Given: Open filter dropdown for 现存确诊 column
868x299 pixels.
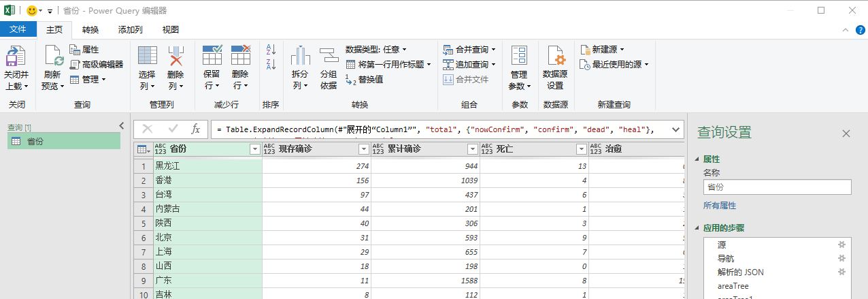Looking at the screenshot, I should (x=363, y=149).
